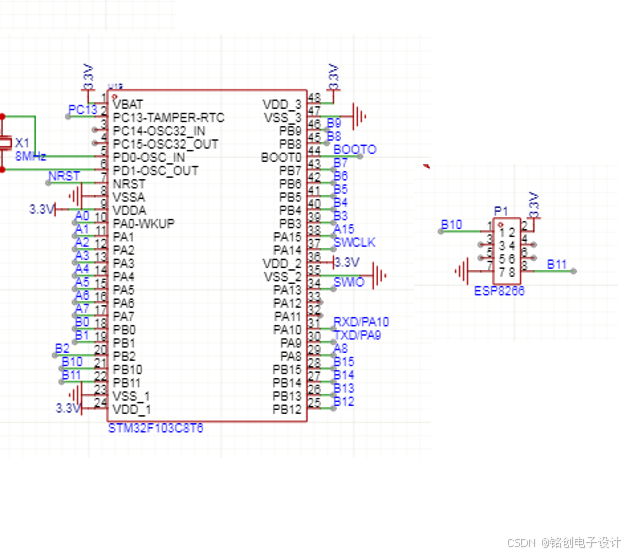Click the ground symbol beside VSS_1
Screen dimensions: 627x554
76,395
